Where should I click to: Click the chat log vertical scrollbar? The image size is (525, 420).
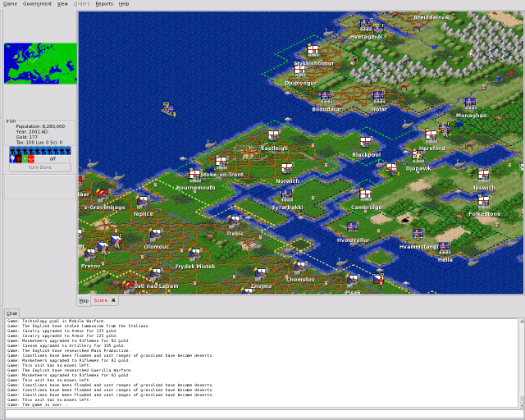pyautogui.click(x=522, y=363)
